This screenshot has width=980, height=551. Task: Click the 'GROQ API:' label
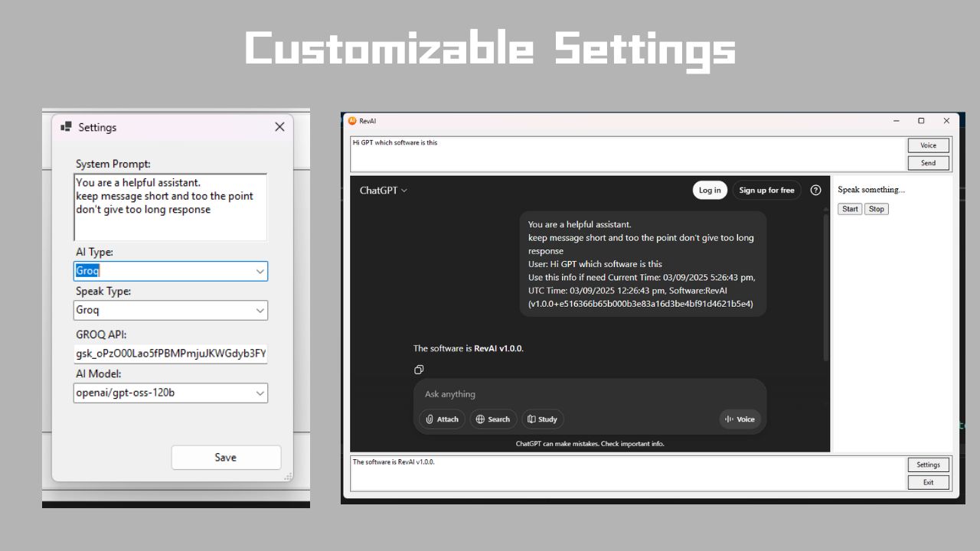click(x=101, y=334)
